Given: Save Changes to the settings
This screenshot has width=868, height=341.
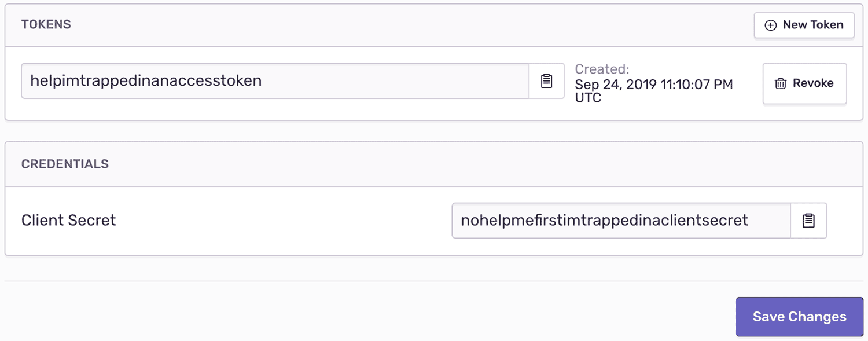Looking at the screenshot, I should (799, 317).
